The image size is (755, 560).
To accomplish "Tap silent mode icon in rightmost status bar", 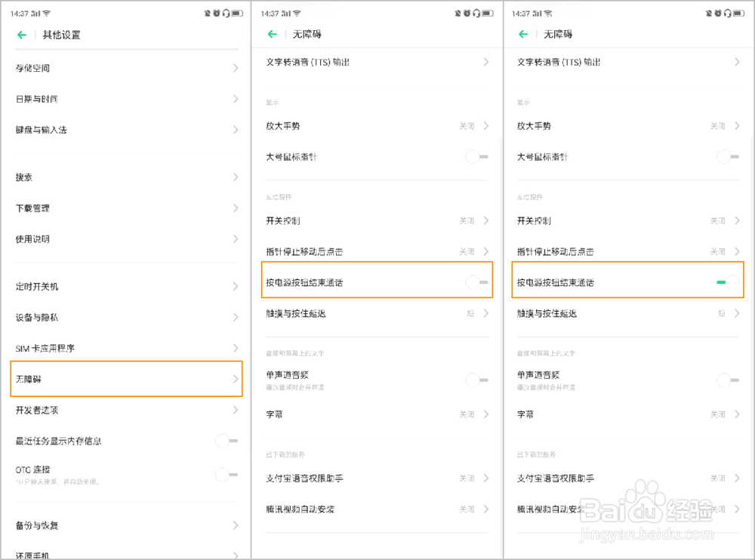I will pos(708,14).
